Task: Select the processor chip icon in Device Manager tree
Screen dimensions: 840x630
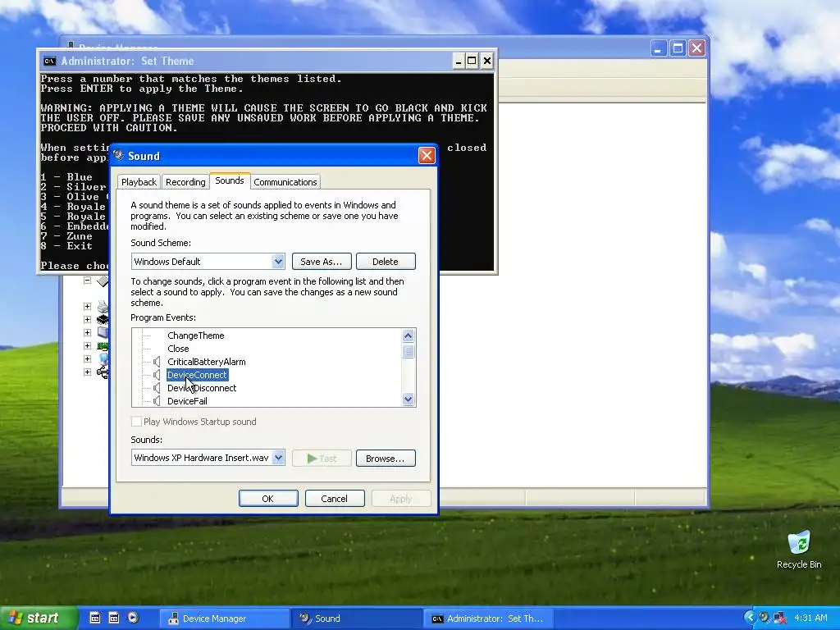Action: (103, 319)
